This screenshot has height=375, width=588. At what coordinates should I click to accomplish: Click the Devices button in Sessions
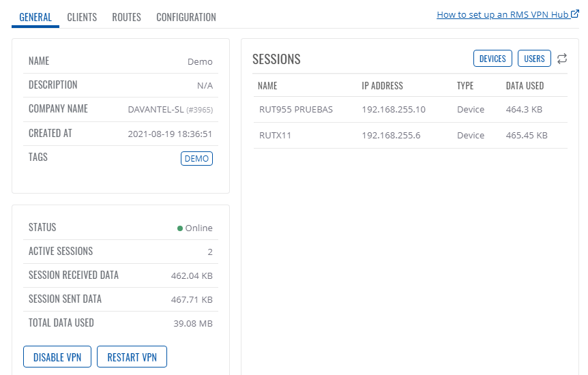(493, 58)
